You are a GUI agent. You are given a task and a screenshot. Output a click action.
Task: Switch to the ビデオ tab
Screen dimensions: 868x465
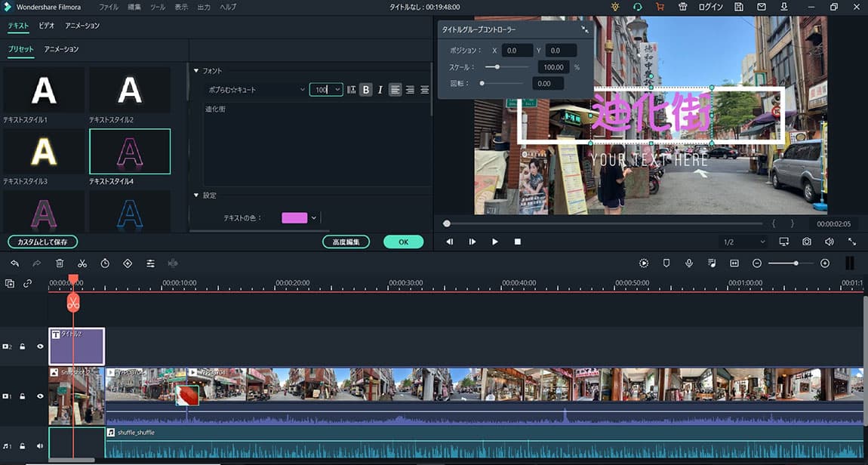tap(47, 26)
